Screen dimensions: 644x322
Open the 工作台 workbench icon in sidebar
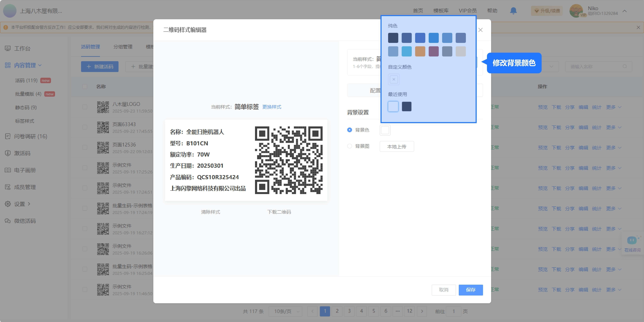[8, 48]
